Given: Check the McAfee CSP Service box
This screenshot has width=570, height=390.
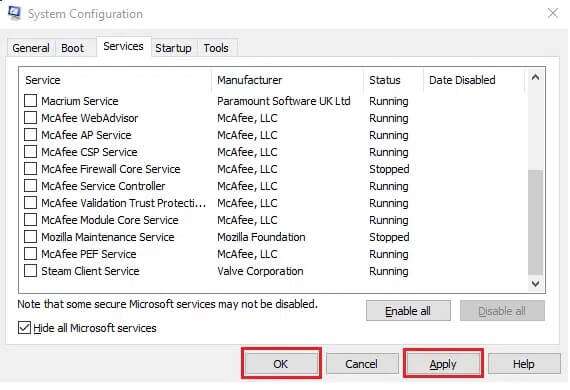Looking at the screenshot, I should click(x=31, y=152).
